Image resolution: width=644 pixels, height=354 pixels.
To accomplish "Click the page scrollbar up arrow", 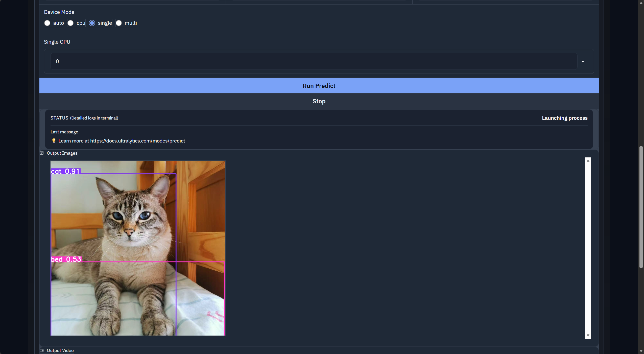I will (641, 3).
